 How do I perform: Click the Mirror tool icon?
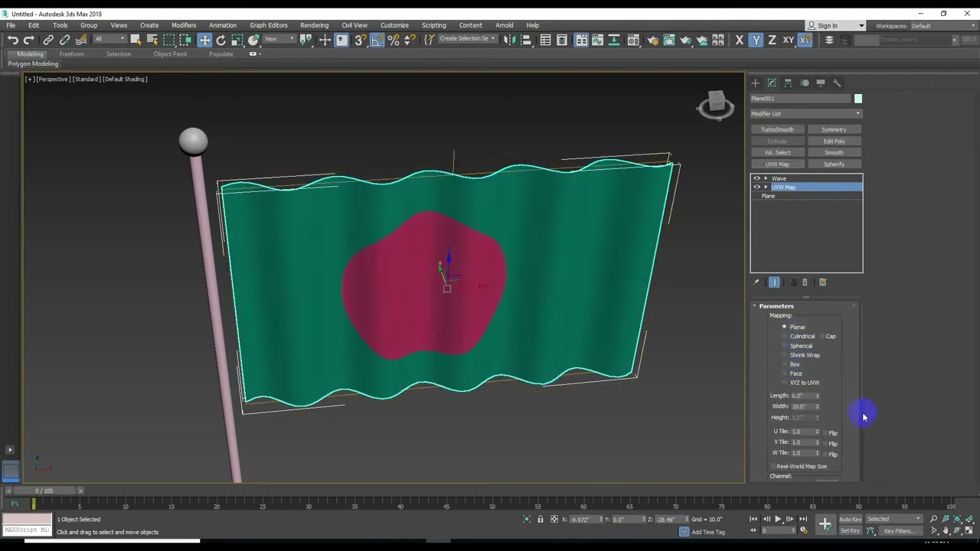pyautogui.click(x=510, y=40)
